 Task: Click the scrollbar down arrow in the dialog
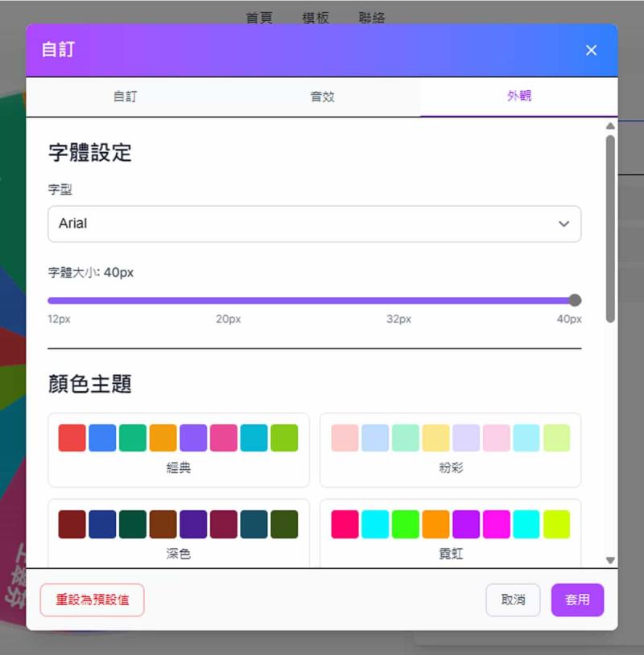[610, 560]
